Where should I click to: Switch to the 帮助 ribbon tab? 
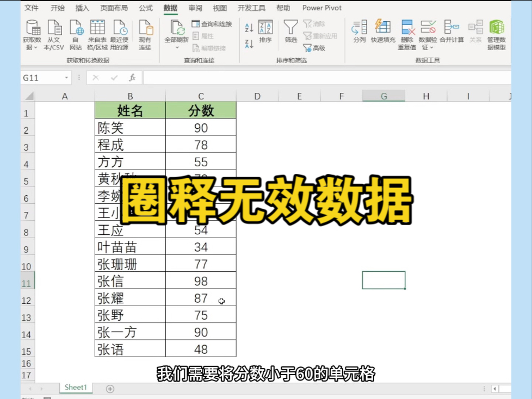[x=283, y=8]
